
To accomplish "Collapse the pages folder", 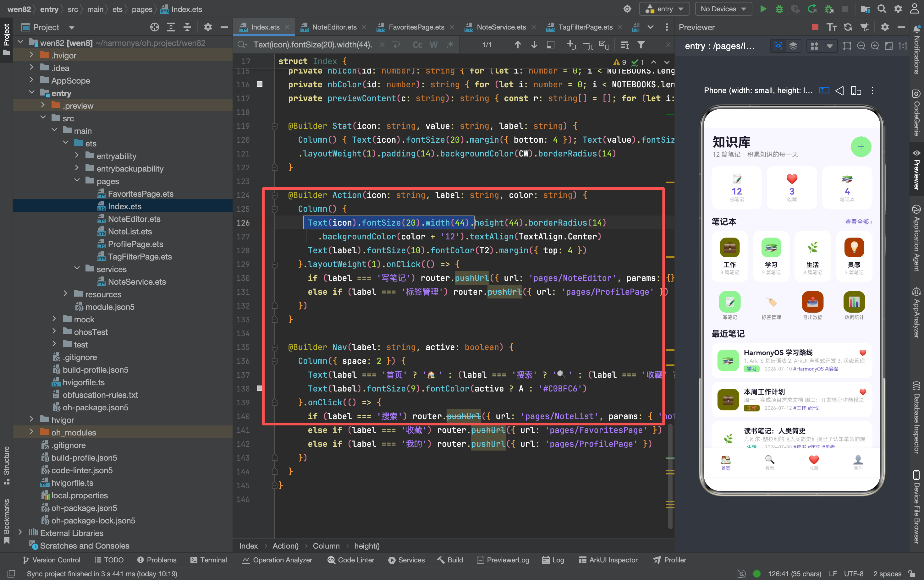I will point(77,181).
